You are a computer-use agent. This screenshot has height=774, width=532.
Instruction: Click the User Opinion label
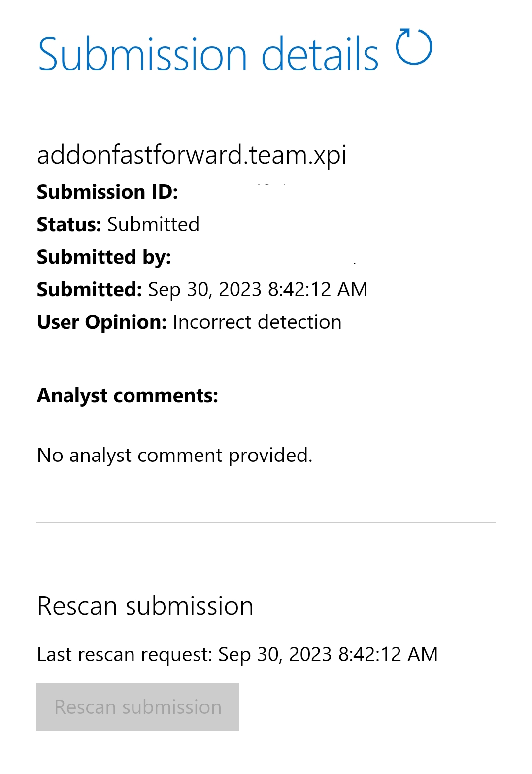point(101,322)
